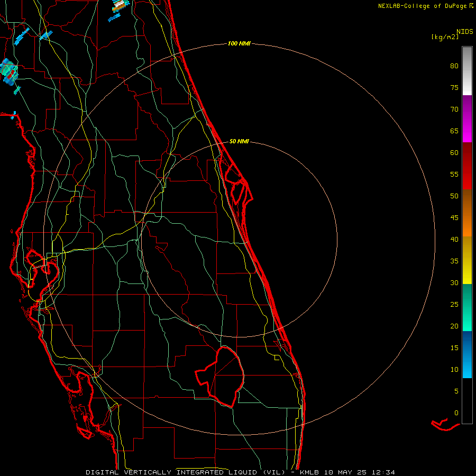Pick the green color bar segment
This screenshot has height=476, width=476.
[467, 307]
